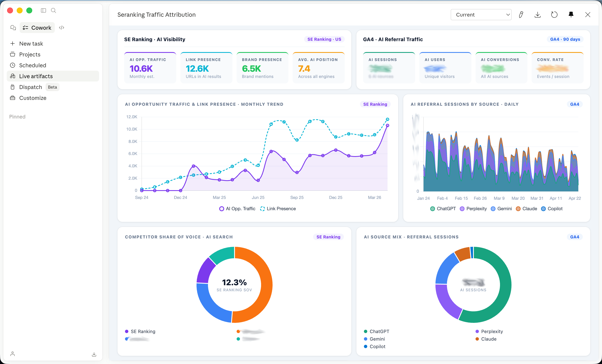This screenshot has width=602, height=364.
Task: Open the Scheduled section
Action: [53, 65]
